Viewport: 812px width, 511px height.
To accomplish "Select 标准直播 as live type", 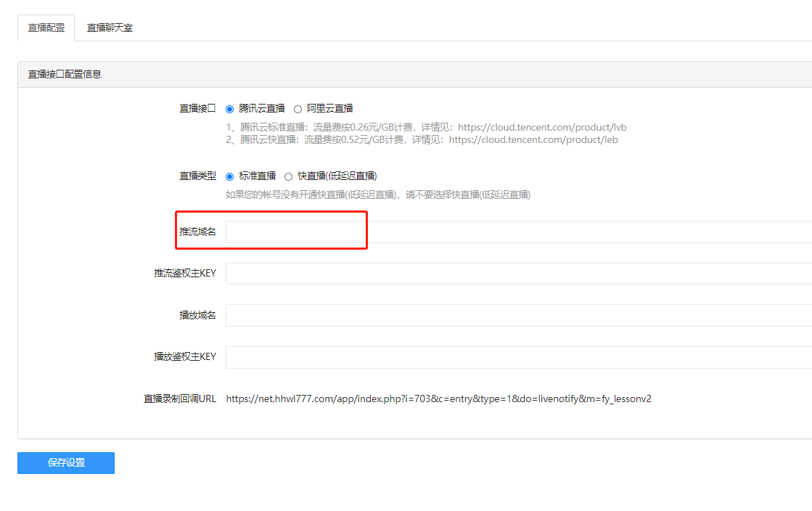I will tap(229, 176).
